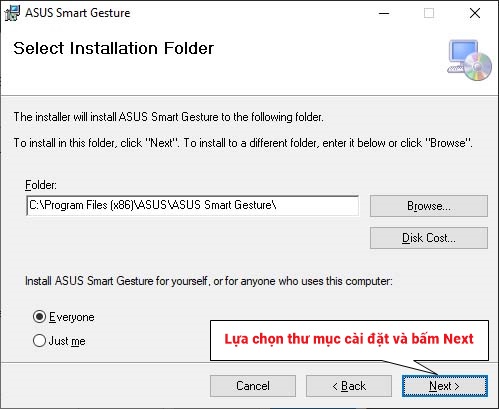Click the ASUS Smart Gesture installer title bar icon
The width and height of the screenshot is (499, 409).
click(x=12, y=13)
